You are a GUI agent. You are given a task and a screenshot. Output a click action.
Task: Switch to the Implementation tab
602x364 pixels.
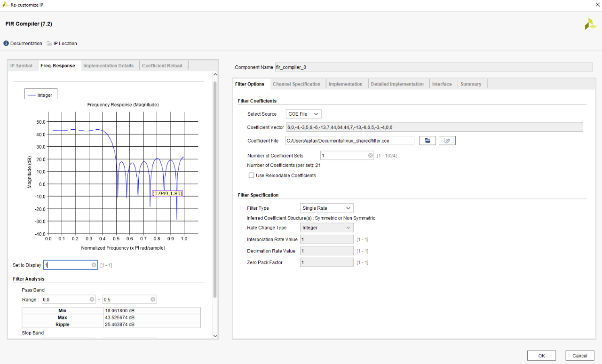pyautogui.click(x=346, y=84)
